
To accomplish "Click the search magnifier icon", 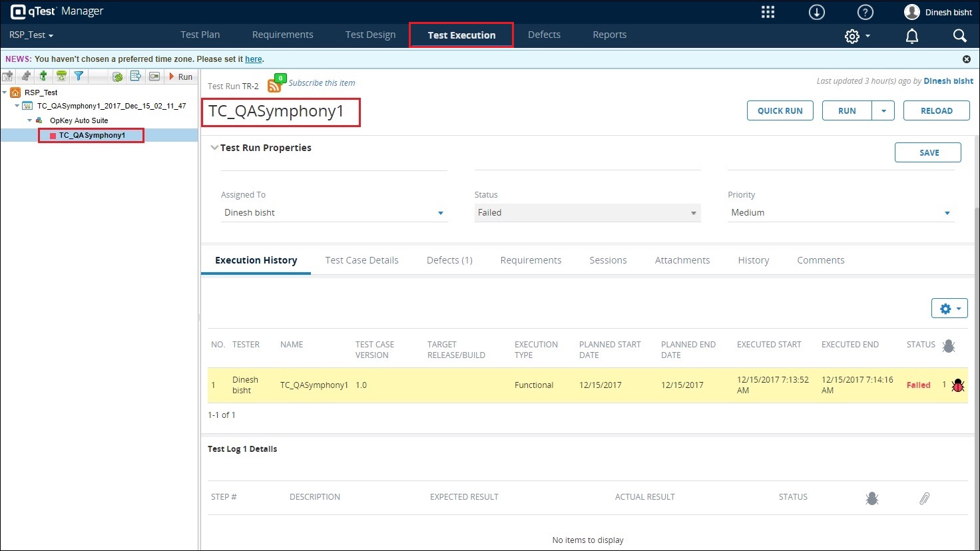I will coord(959,36).
